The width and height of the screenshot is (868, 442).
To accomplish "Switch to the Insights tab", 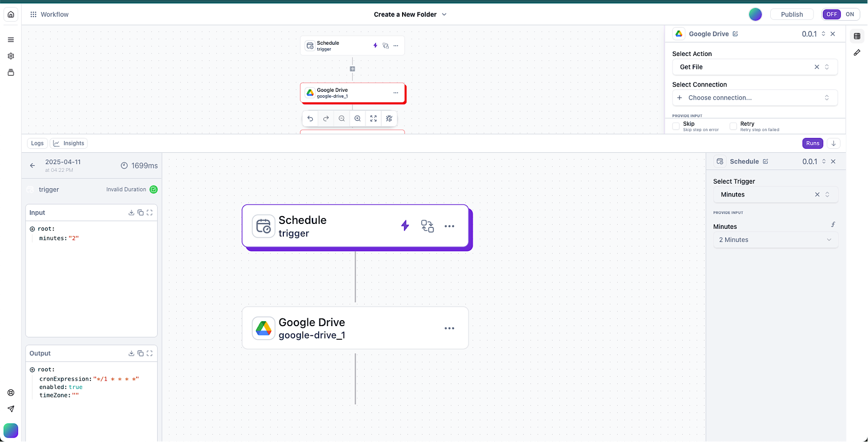I will (x=69, y=143).
